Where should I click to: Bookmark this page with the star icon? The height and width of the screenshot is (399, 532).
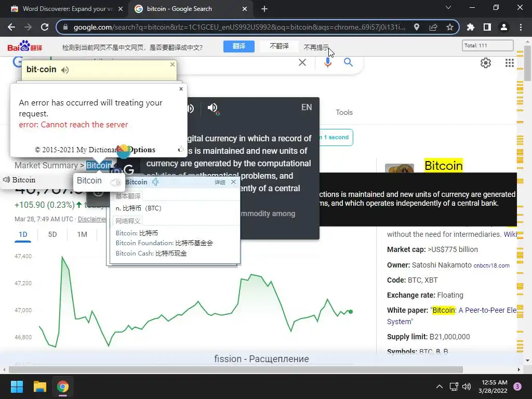pos(450,27)
